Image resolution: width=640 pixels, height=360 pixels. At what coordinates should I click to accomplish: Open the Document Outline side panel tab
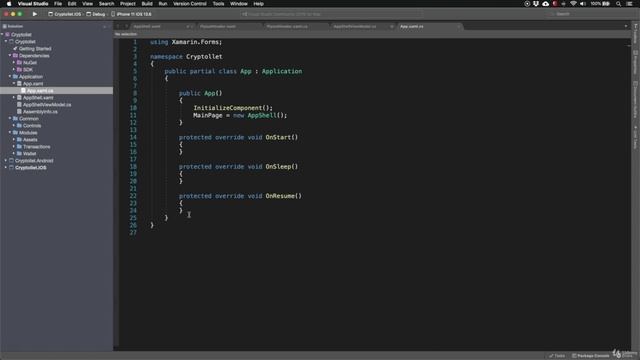tap(636, 100)
